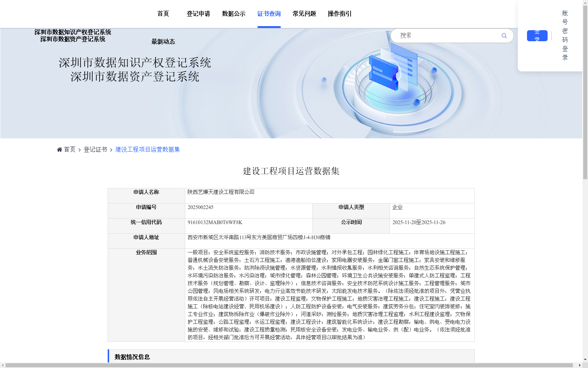Go to 数据公示 in the navigation
Screen dimensions: 588x368
coord(234,14)
